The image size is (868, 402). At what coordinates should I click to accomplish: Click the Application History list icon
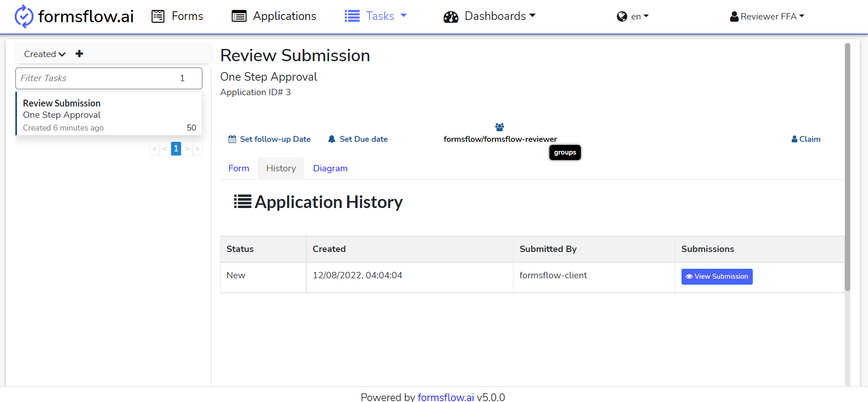[243, 201]
